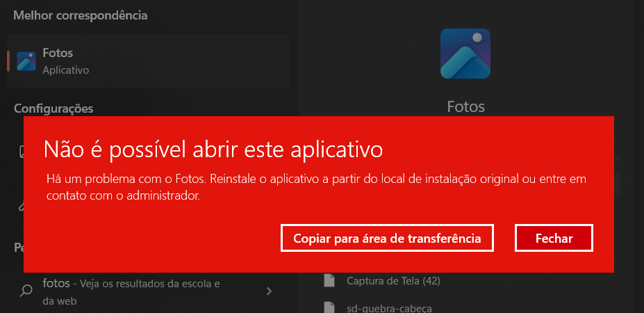644x313 pixels.
Task: Click the file icon beside sd-quebra-cabeça
Action: (x=329, y=307)
